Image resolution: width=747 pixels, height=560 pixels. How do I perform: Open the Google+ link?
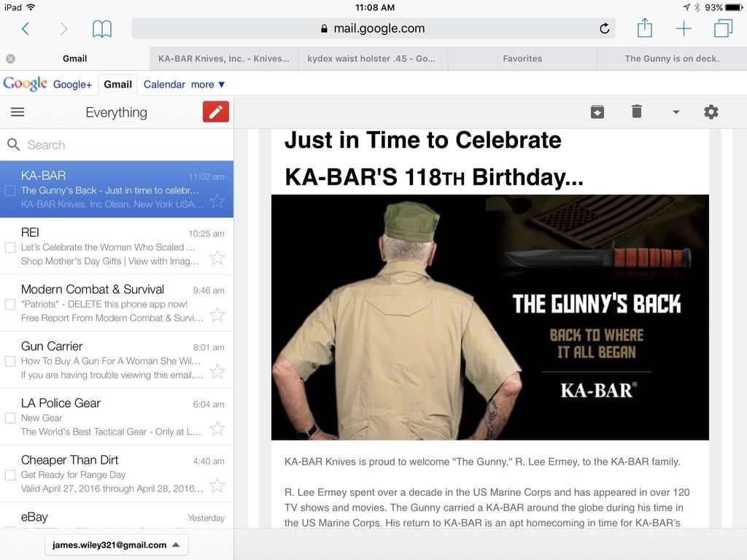point(72,85)
